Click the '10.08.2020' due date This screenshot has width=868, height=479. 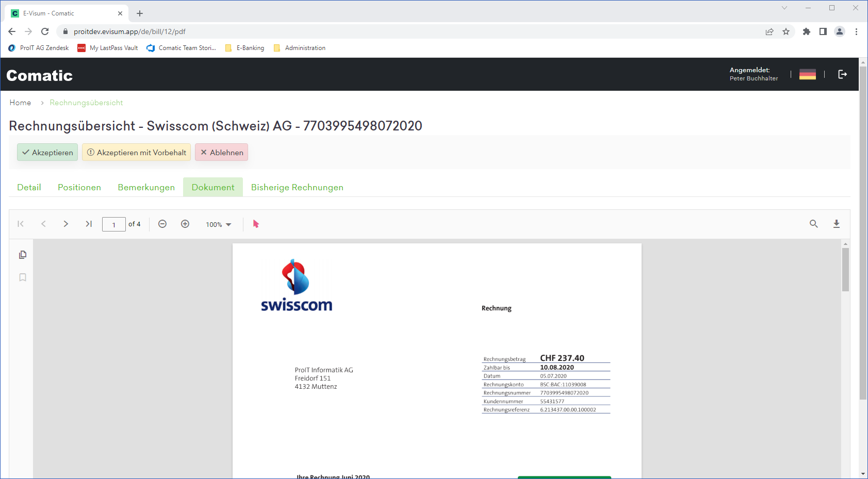pos(557,368)
